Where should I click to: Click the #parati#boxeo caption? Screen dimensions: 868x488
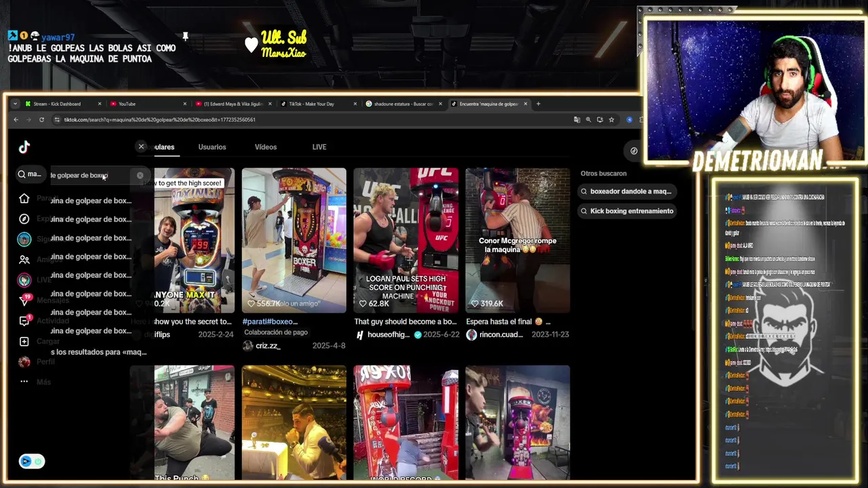pyautogui.click(x=270, y=322)
